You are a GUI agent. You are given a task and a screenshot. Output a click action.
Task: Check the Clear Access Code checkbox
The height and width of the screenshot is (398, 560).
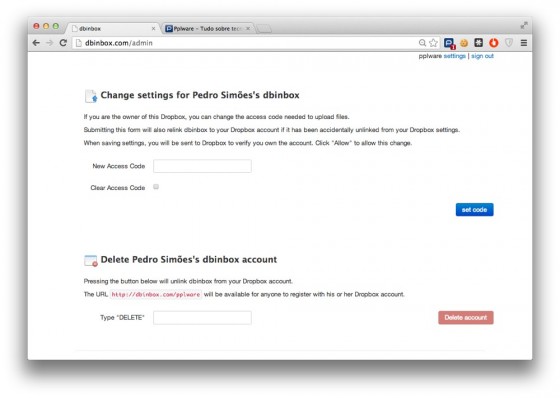[x=156, y=186]
